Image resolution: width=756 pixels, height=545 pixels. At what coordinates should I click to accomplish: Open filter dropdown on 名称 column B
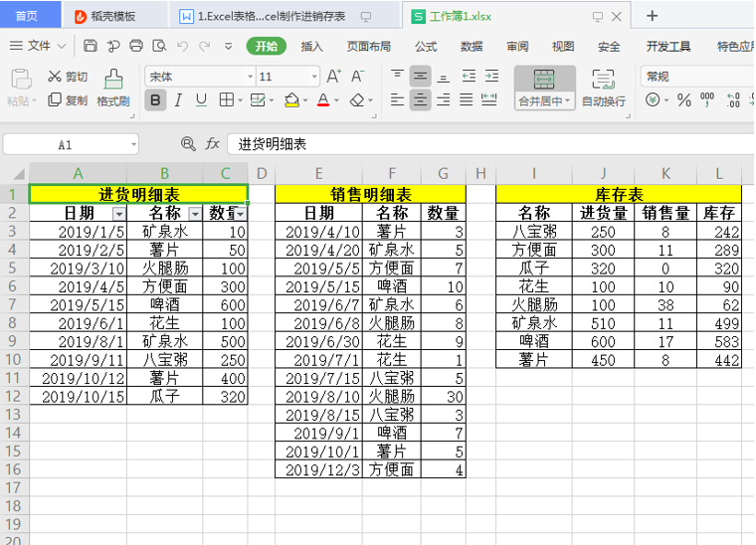click(195, 214)
